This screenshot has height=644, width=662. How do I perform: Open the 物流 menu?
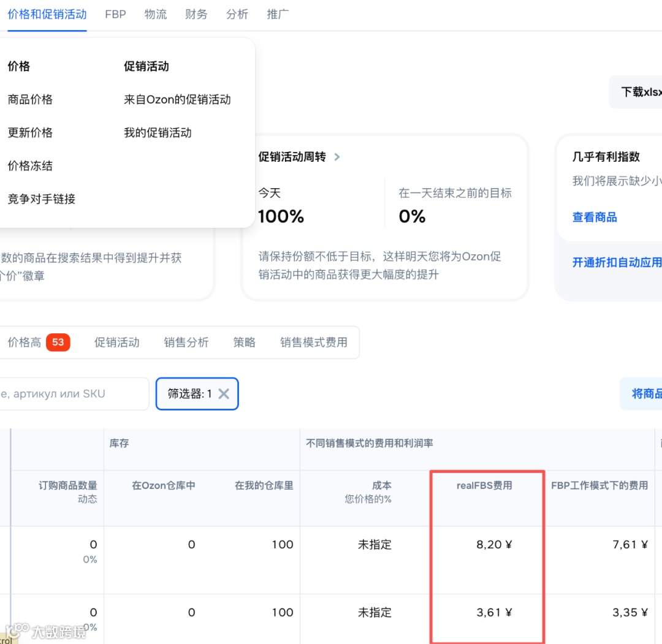(x=155, y=14)
